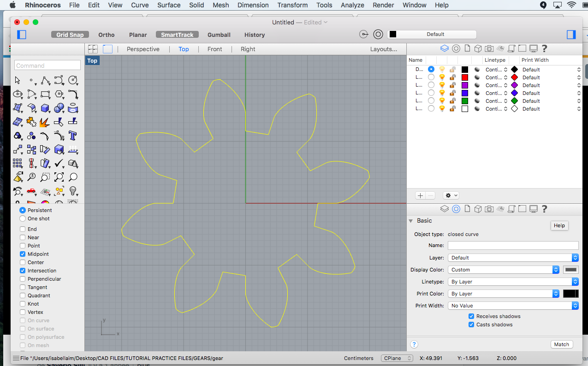
Task: Uncheck Receives shadows option
Action: pos(471,316)
